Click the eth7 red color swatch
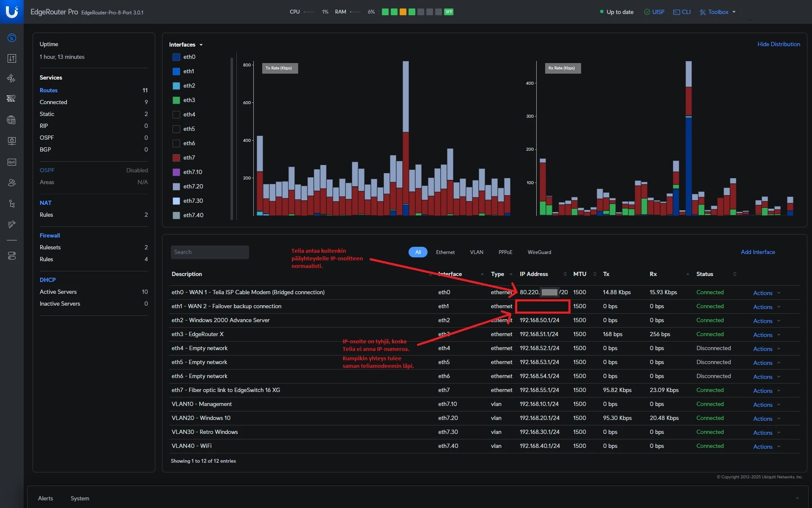The image size is (812, 508). click(x=176, y=158)
